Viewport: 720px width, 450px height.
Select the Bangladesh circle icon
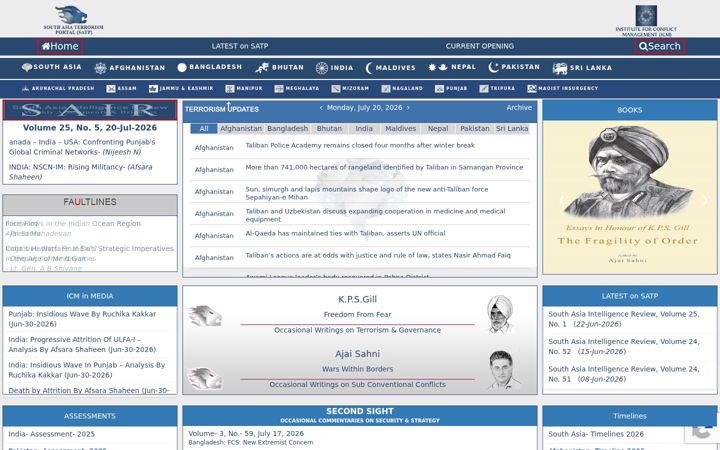tap(182, 68)
